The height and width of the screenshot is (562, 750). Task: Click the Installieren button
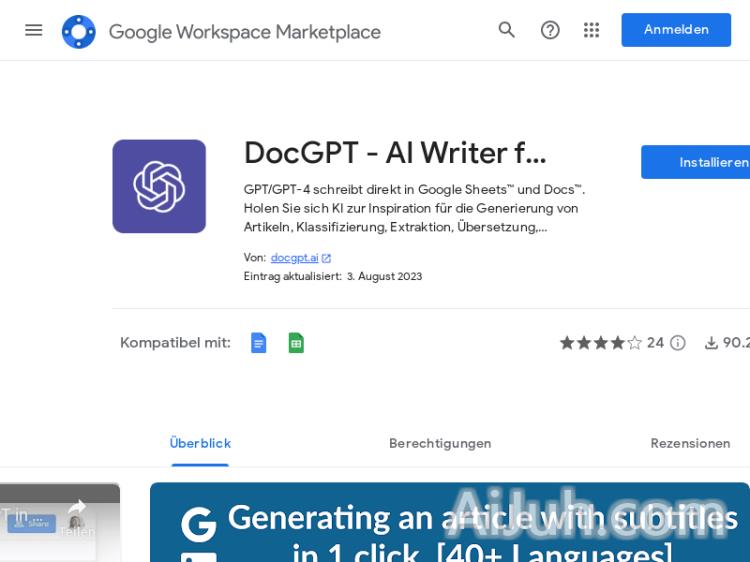696,162
